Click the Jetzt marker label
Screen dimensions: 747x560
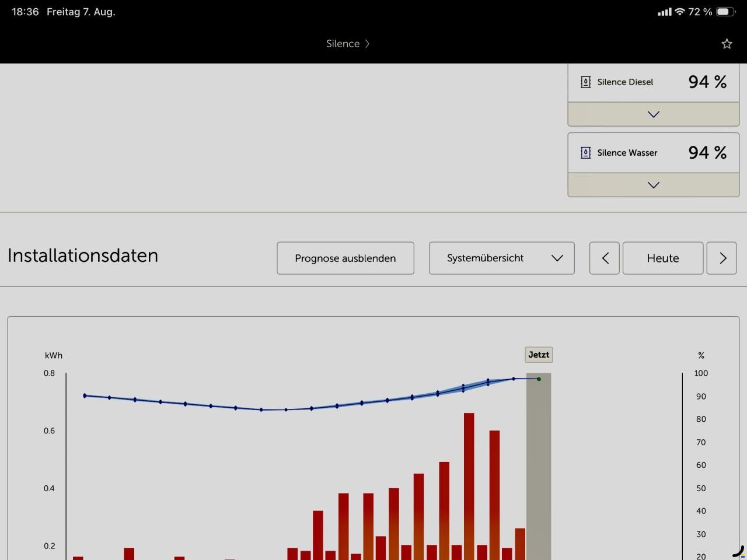point(539,355)
